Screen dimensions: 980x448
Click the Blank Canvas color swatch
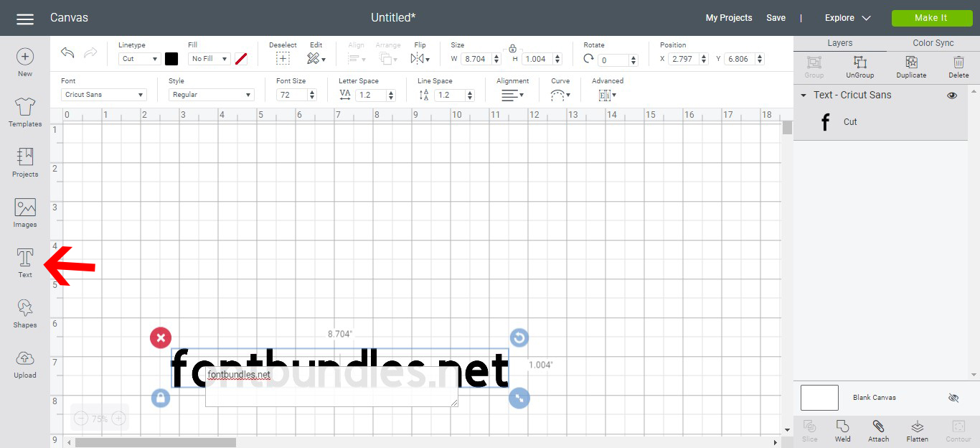(819, 398)
